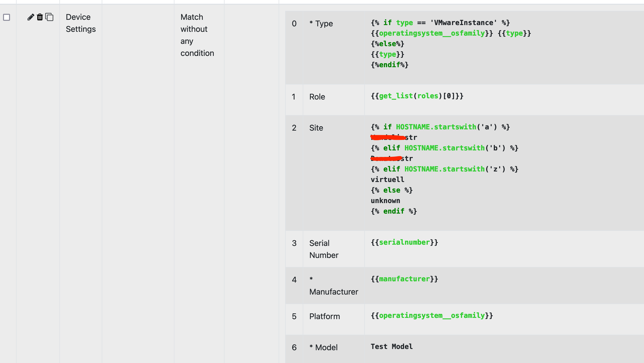
Task: Select the Platform field label
Action: pyautogui.click(x=325, y=316)
